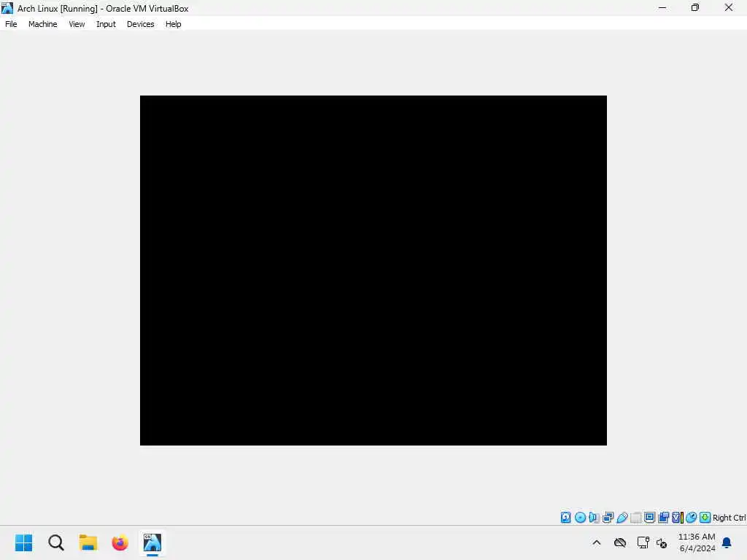Click the mouse integration indicator icon
This screenshot has width=747, height=560.
click(692, 518)
